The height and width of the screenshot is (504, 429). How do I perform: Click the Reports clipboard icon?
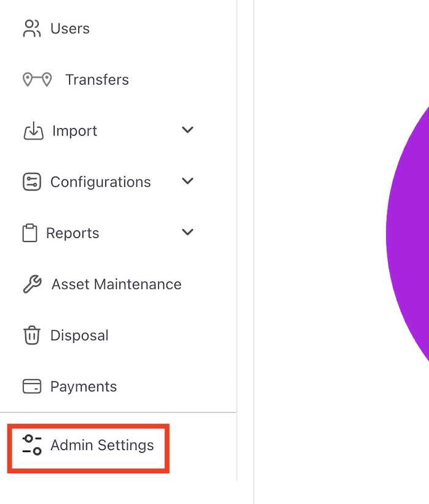[x=29, y=233]
